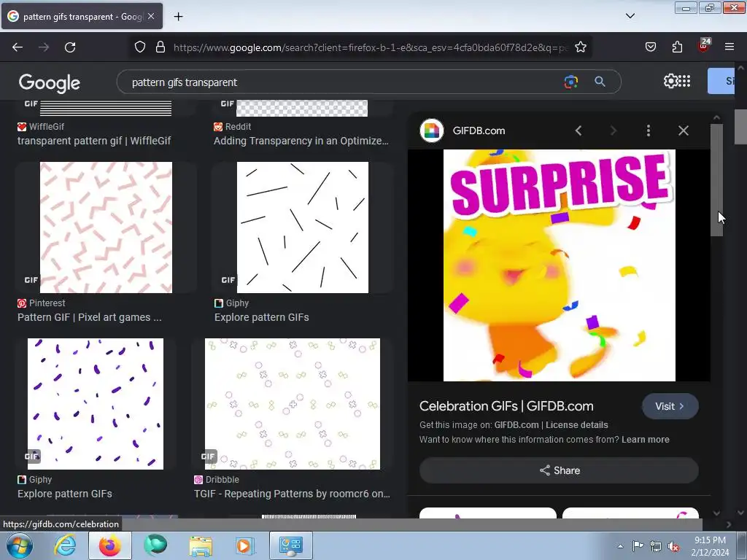The image size is (747, 560).
Task: Open 'transparent pattern gif | WiffleGif' result
Action: [x=94, y=141]
